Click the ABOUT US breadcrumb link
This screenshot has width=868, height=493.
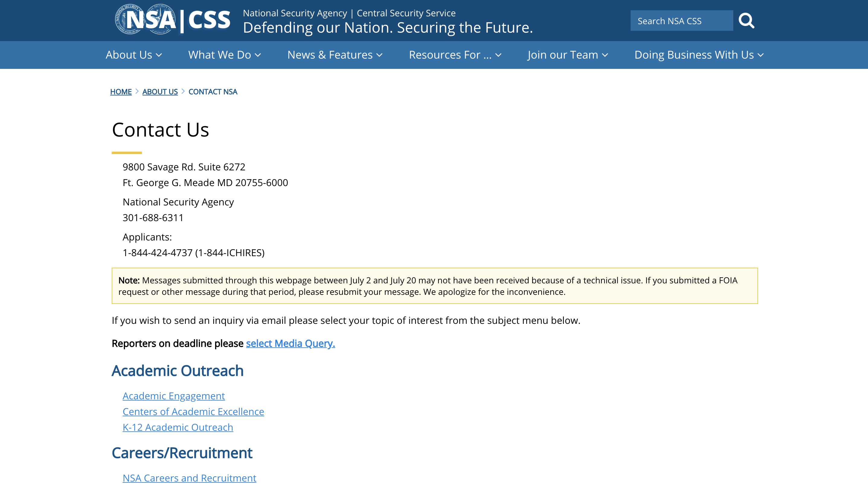[x=160, y=92]
